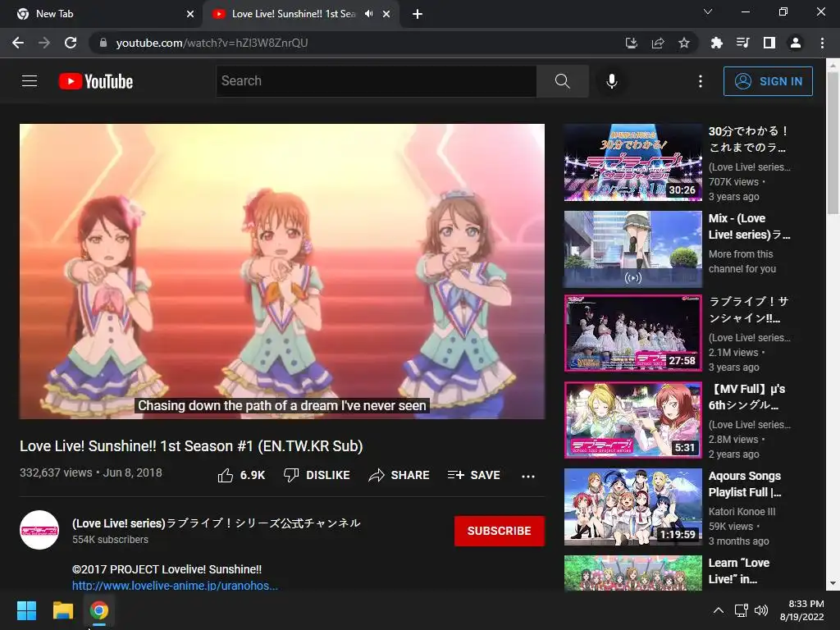Open the Love Live channel avatar

click(39, 530)
